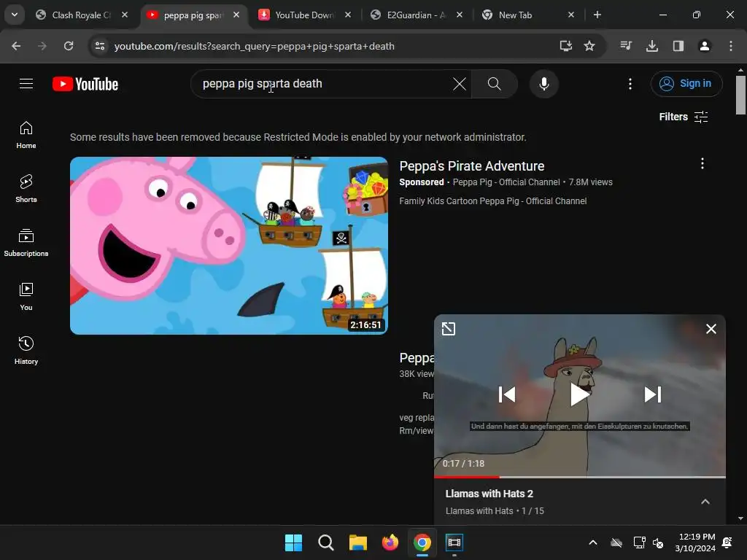Click the magnifier search button

(x=494, y=84)
